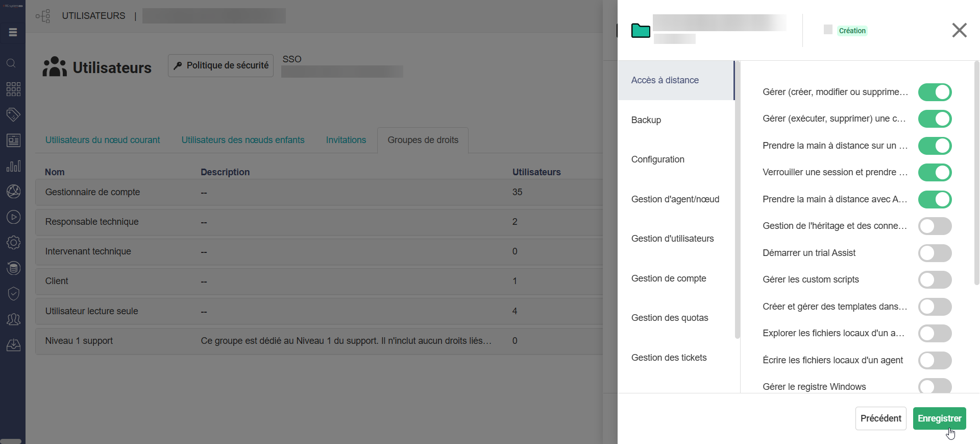Open the gear settings icon in sidebar
980x444 pixels.
point(13,243)
